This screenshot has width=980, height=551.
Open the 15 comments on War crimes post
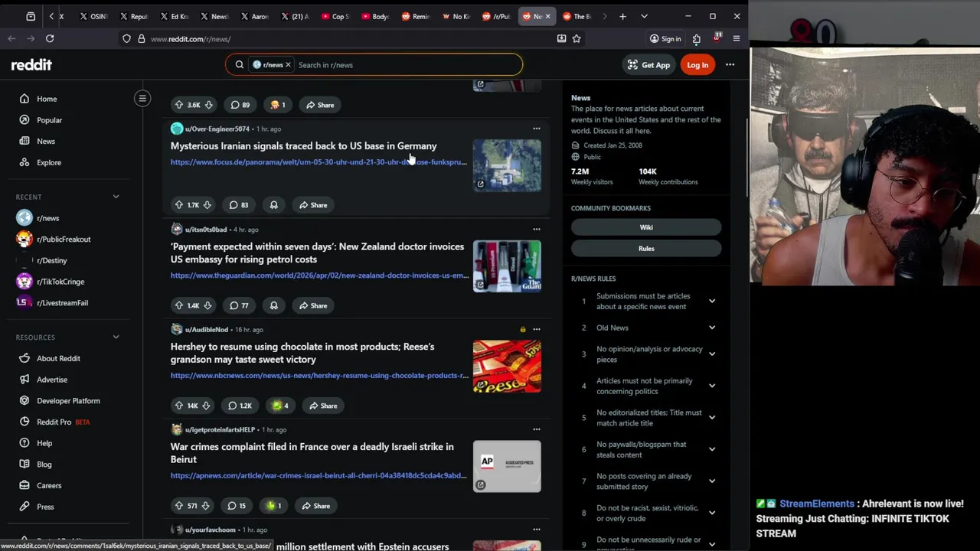tap(237, 506)
